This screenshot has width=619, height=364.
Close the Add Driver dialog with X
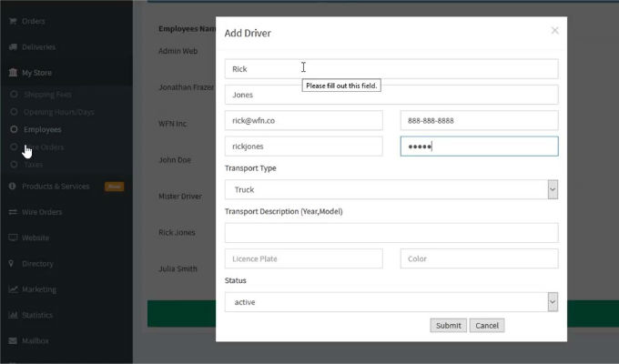tap(554, 30)
